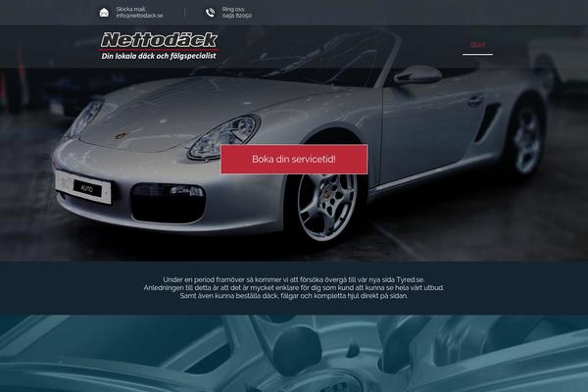Viewport: 588px width, 392px height.
Task: Click the wheel rim banner image
Action: coord(294,354)
